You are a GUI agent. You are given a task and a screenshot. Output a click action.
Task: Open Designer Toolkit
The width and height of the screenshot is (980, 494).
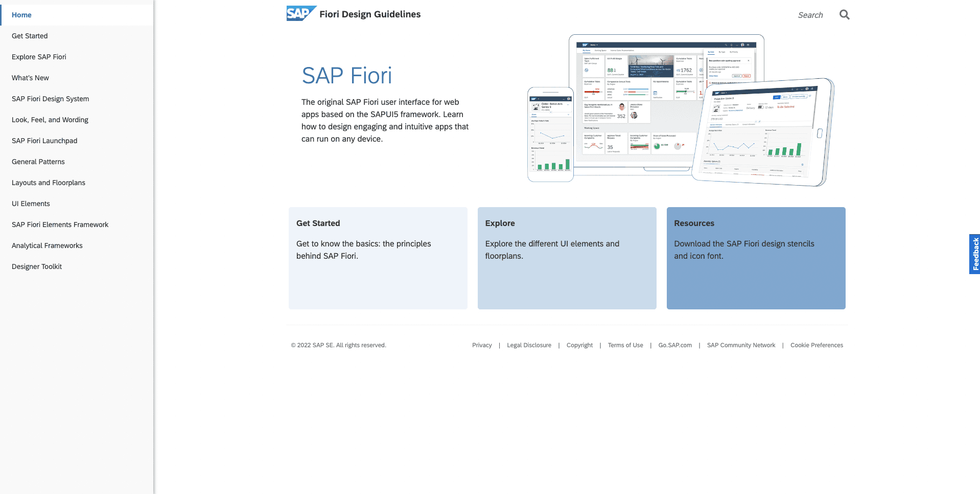tap(77, 266)
